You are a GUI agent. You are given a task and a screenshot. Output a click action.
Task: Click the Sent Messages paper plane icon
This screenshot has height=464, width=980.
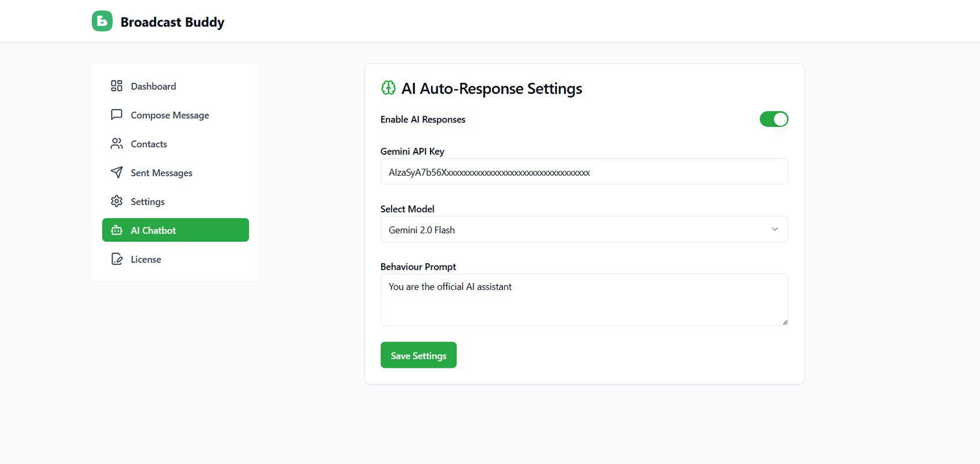coord(117,172)
